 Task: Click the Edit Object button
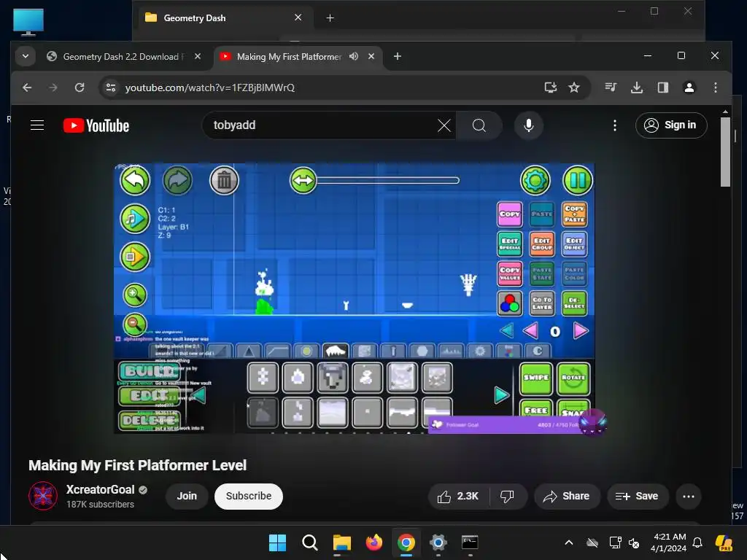(x=574, y=244)
